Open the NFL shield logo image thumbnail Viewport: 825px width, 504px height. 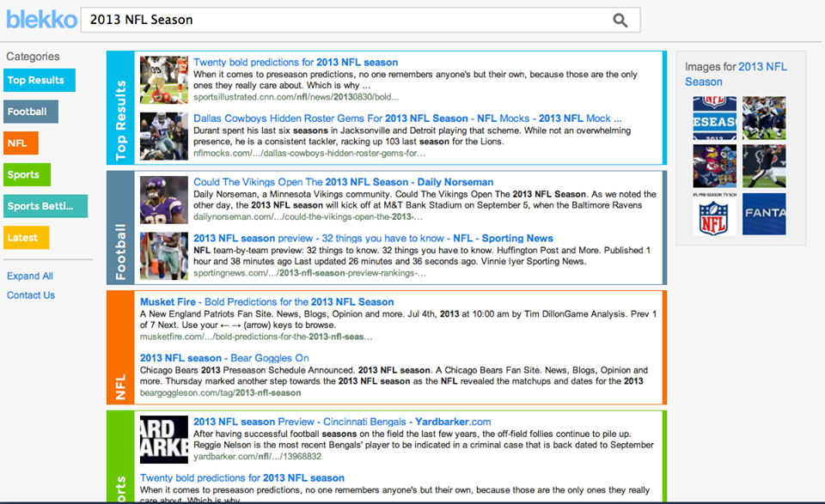pos(714,214)
